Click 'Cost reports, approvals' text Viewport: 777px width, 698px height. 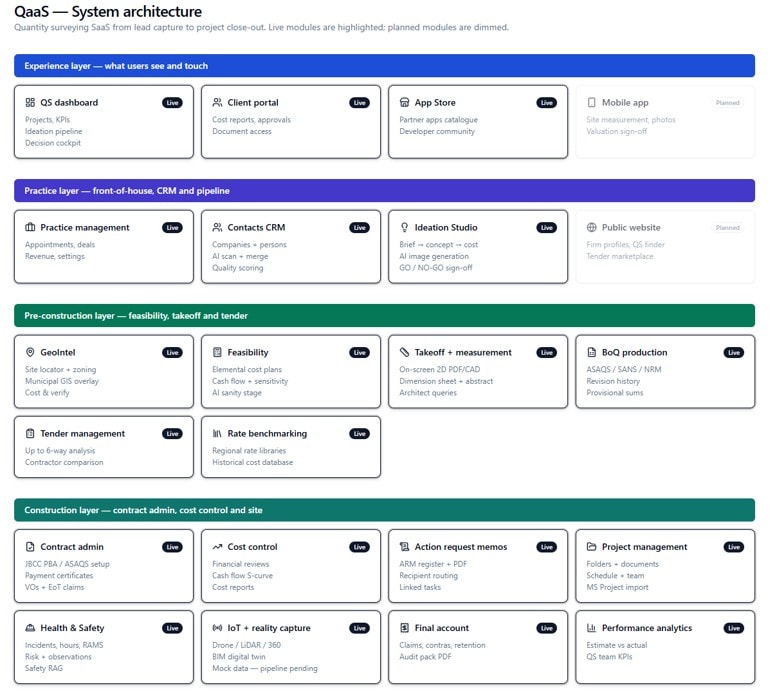[251, 120]
